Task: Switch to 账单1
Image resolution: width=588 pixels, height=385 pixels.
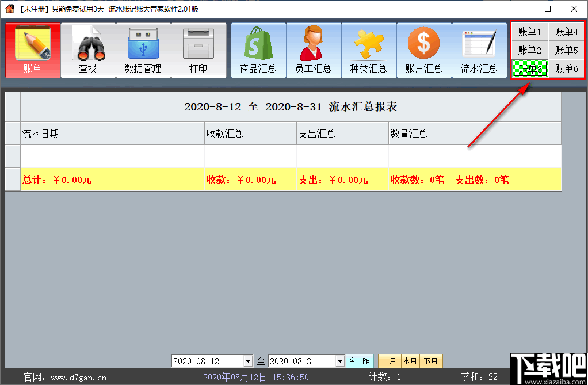Action: 529,32
